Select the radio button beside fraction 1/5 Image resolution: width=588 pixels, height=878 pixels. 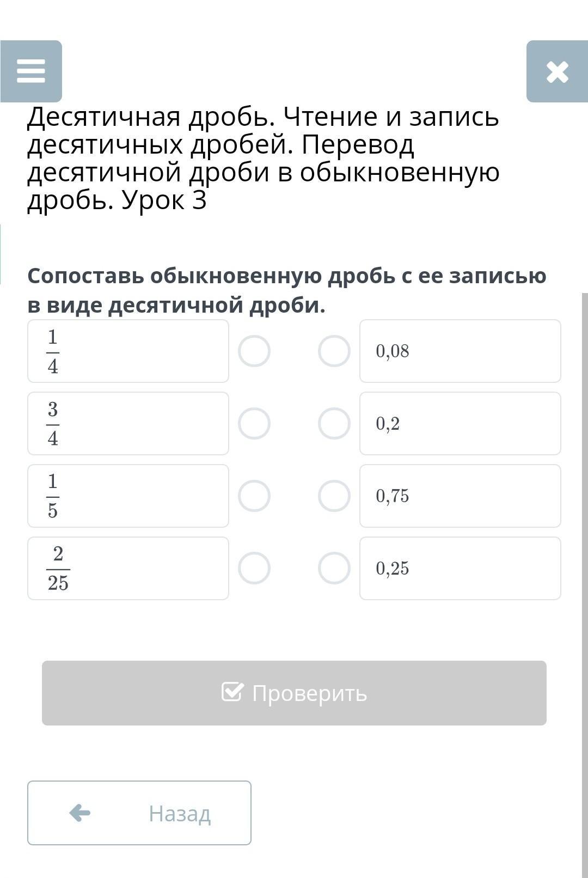tap(254, 496)
